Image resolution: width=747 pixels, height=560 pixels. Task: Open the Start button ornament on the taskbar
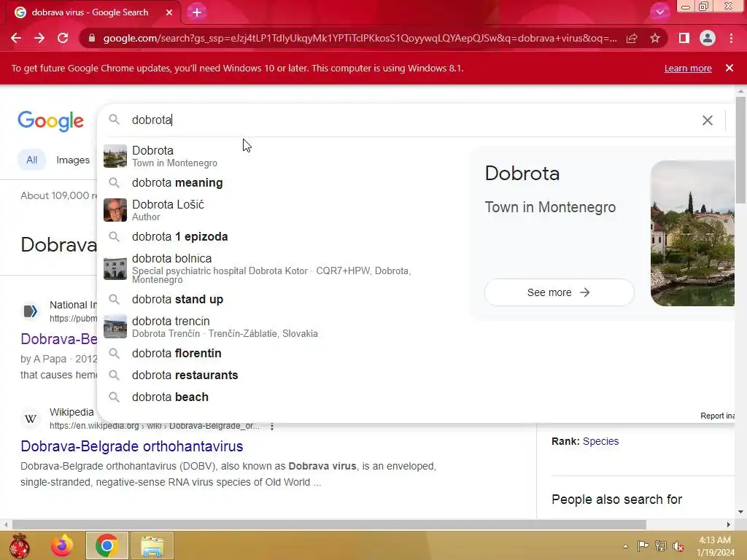tap(20, 545)
